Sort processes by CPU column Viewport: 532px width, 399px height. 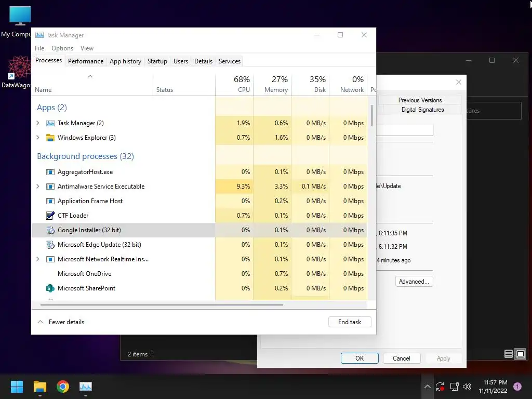tap(234, 84)
